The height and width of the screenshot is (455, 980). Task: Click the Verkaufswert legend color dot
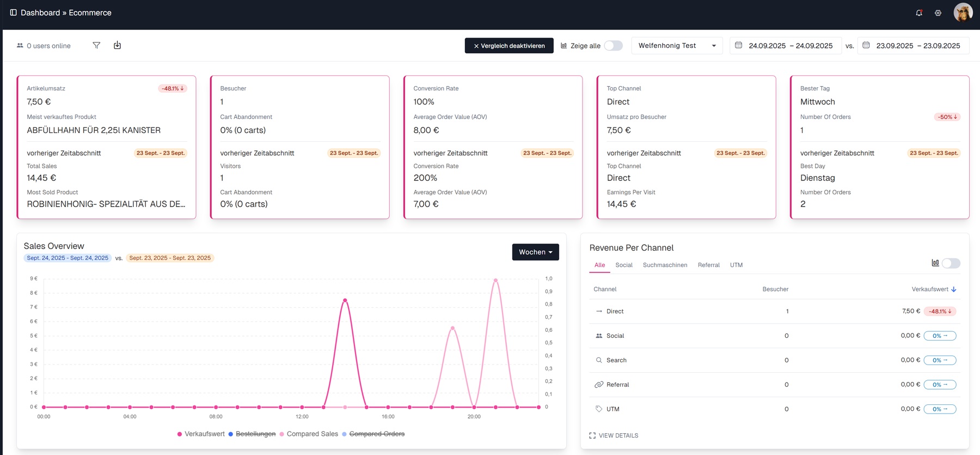click(180, 434)
